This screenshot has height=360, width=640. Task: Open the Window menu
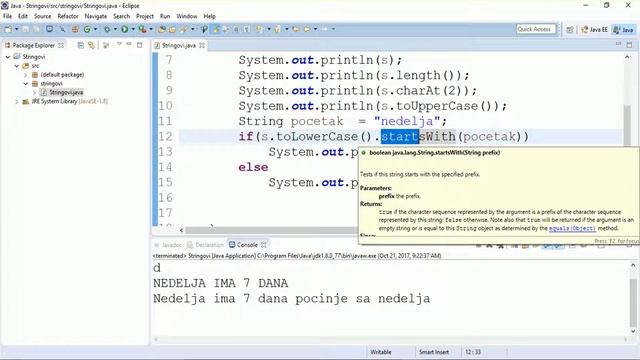[x=187, y=16]
